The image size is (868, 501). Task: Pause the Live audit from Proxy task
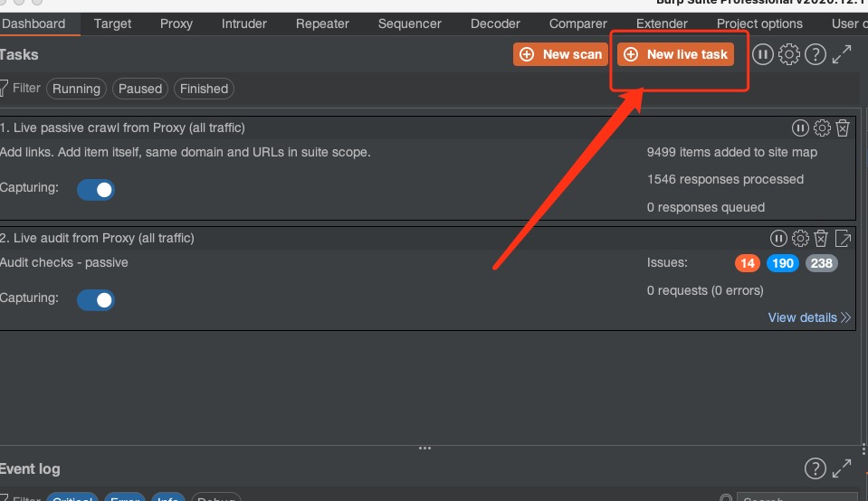(778, 239)
